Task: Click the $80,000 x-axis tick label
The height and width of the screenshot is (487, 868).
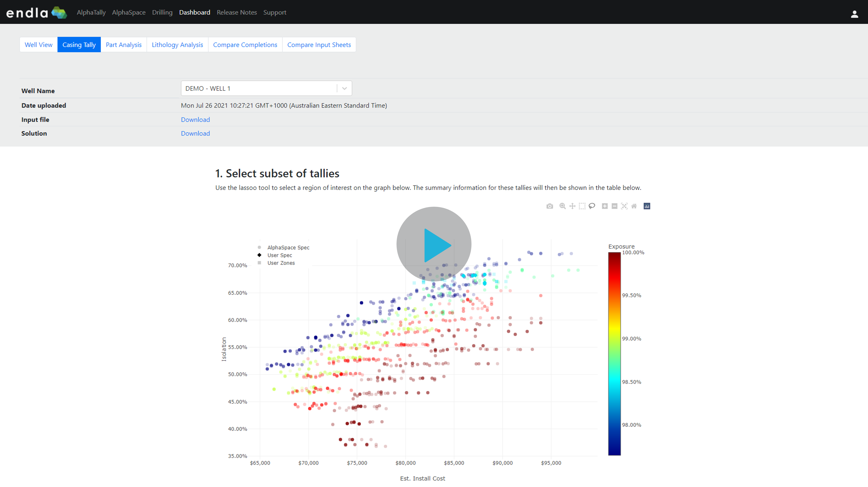Action: click(405, 463)
